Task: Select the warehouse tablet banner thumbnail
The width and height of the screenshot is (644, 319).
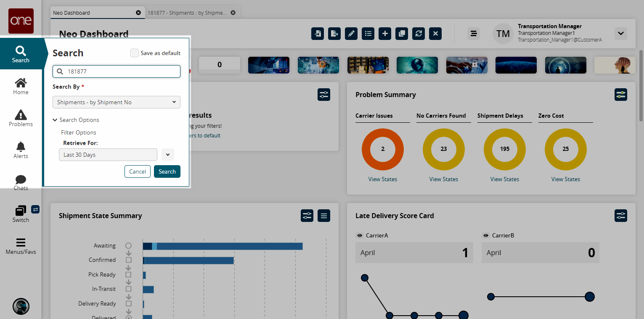Action: (x=368, y=65)
